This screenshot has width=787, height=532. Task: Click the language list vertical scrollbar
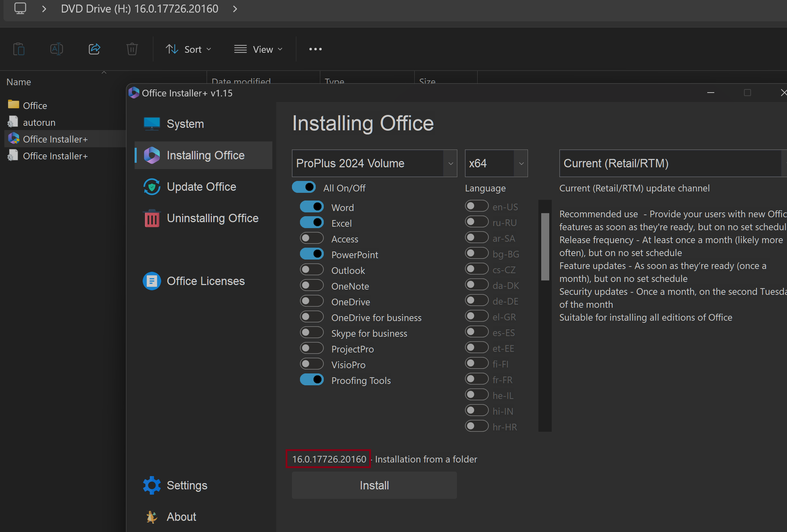545,247
